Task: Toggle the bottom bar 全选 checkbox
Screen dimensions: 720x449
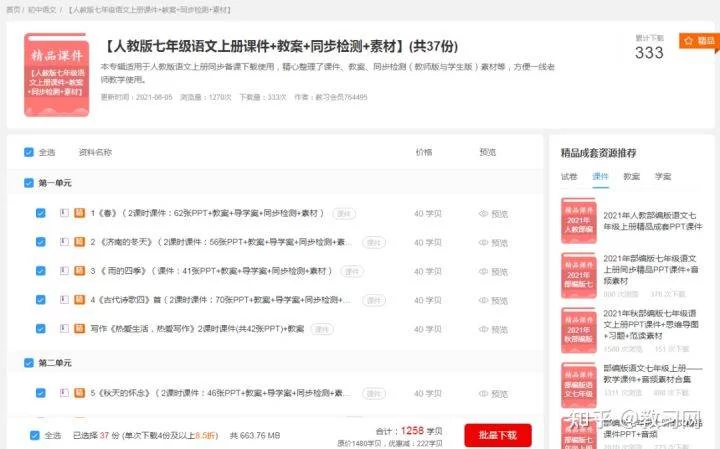Action: coord(35,435)
